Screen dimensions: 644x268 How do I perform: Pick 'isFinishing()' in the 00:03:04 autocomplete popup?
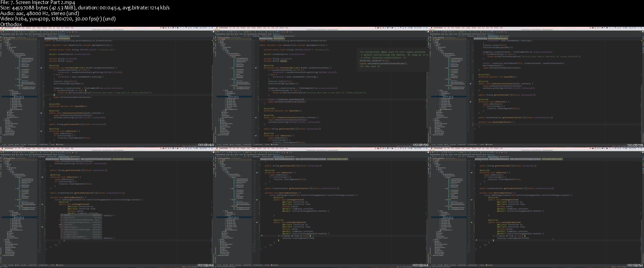click(x=80, y=232)
